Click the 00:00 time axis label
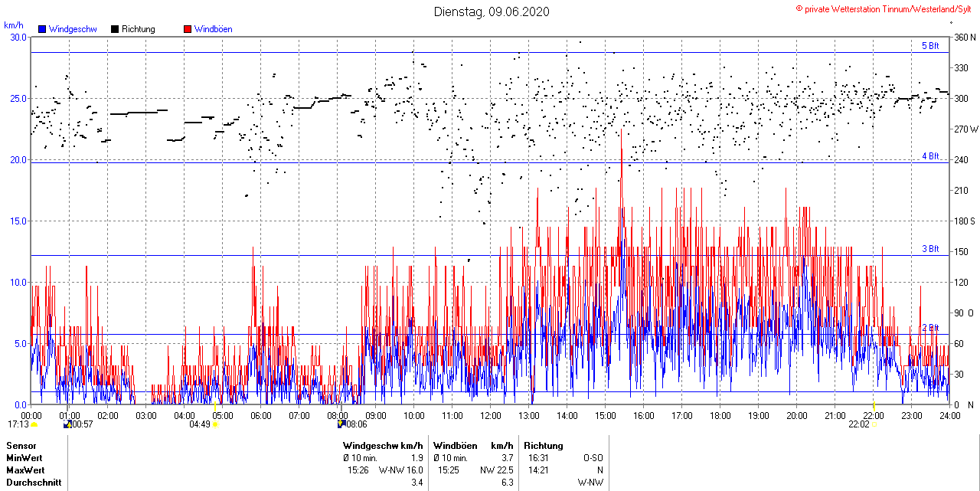The height and width of the screenshot is (491, 980). point(31,415)
